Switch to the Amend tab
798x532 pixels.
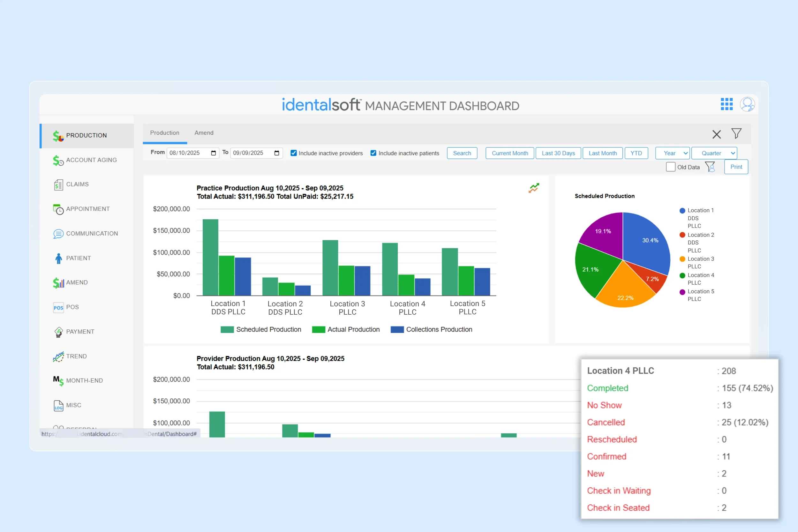coord(204,133)
